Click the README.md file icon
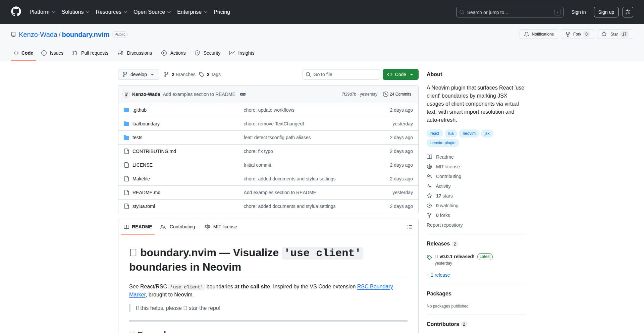644x333 pixels. coord(126,192)
